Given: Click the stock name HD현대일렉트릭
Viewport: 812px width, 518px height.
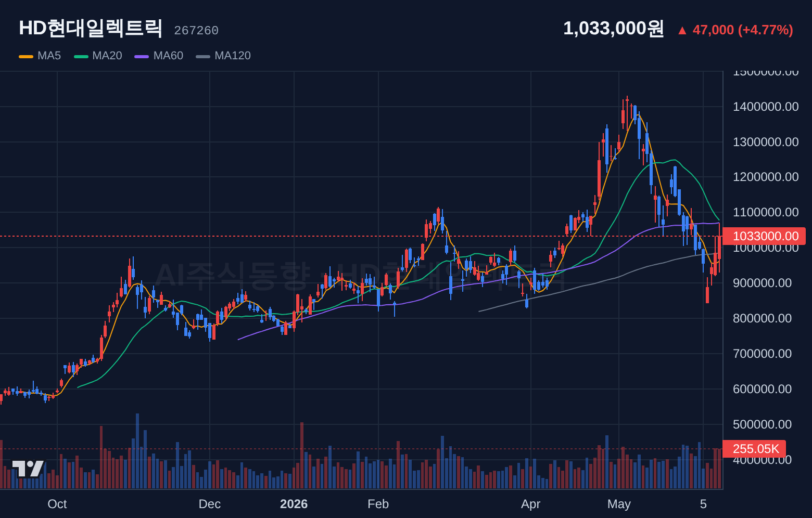Looking at the screenshot, I should coord(91,28).
